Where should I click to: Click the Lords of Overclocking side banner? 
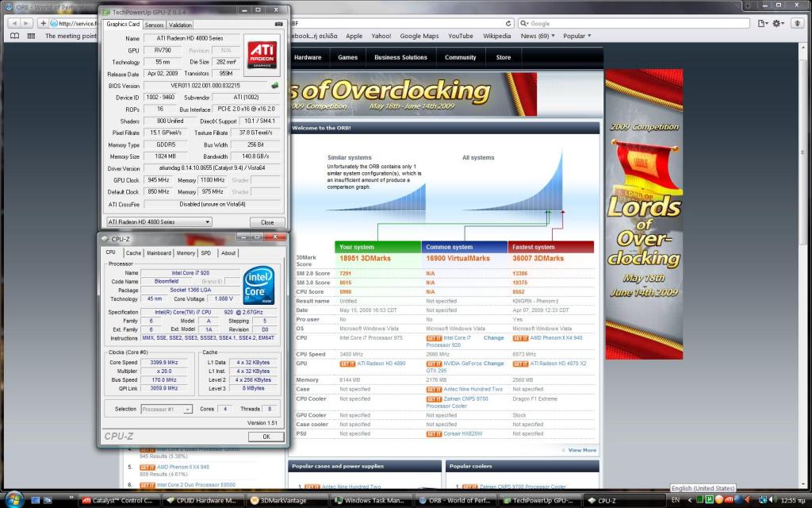click(x=644, y=214)
